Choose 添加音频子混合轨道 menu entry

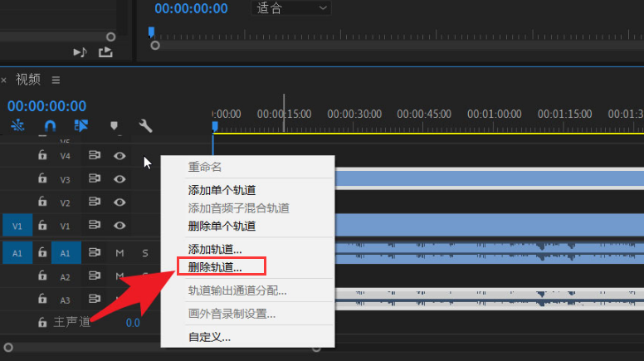point(239,208)
